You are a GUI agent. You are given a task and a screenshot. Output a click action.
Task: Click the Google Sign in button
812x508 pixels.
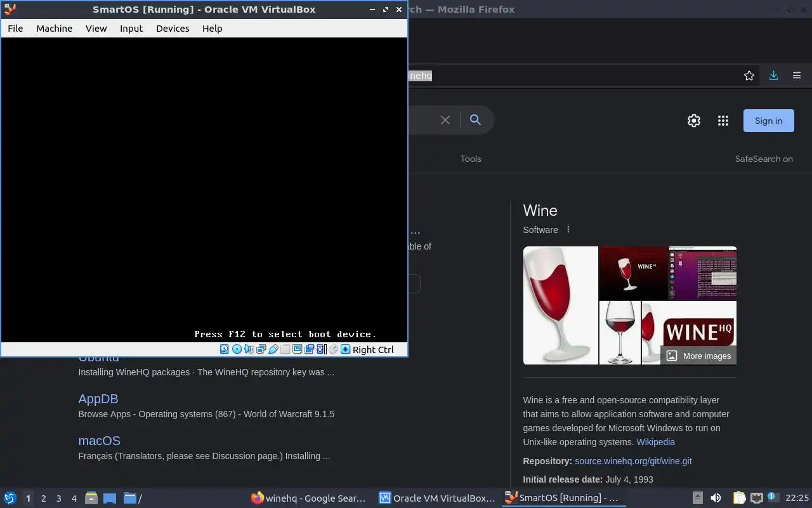[x=768, y=121]
